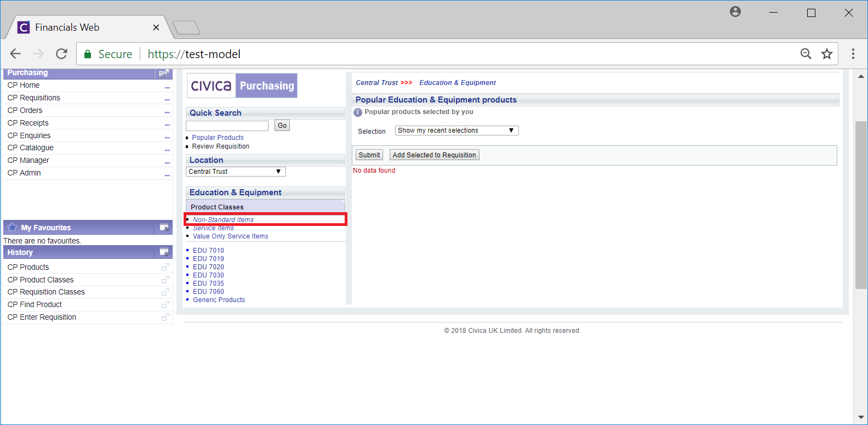This screenshot has height=425, width=868.
Task: Select CP Home in Purchasing menu
Action: pyautogui.click(x=24, y=85)
